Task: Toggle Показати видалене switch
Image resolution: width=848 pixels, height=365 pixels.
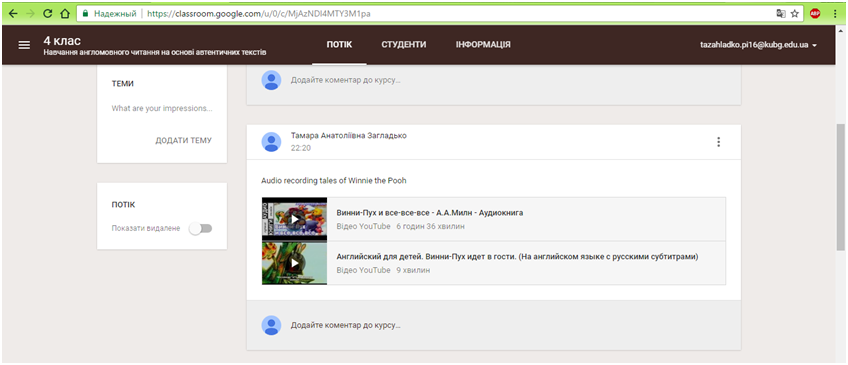Action: tap(201, 229)
